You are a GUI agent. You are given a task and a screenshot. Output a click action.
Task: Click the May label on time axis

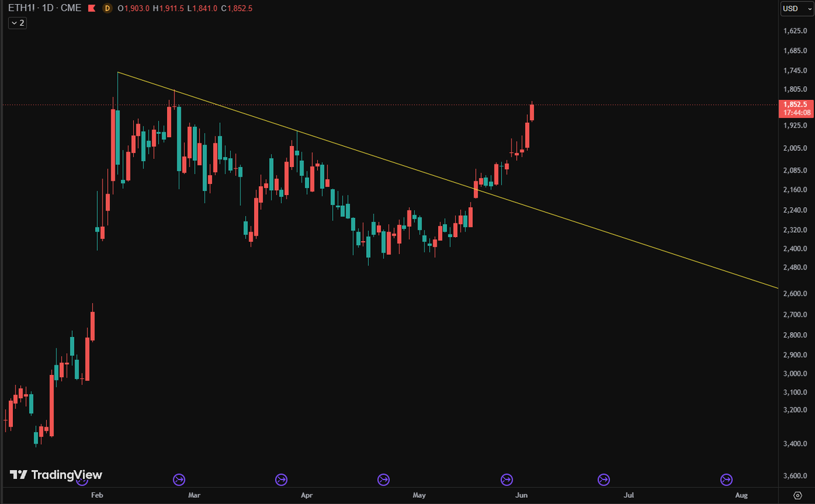(419, 496)
